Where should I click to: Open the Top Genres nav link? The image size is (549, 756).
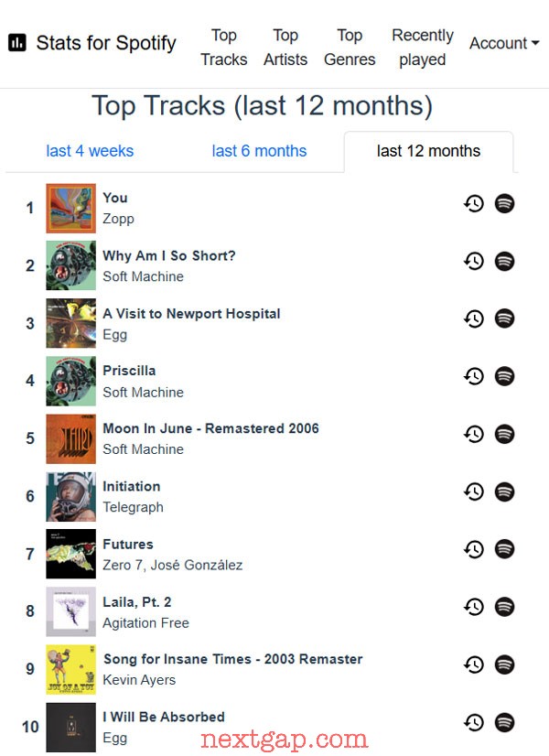pos(350,48)
